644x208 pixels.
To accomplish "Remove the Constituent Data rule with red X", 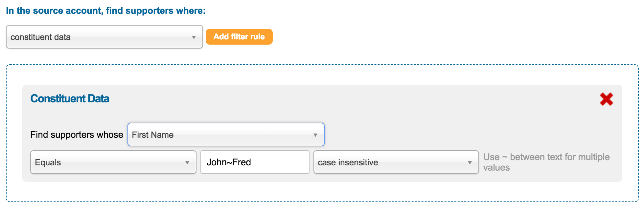I will [x=606, y=99].
